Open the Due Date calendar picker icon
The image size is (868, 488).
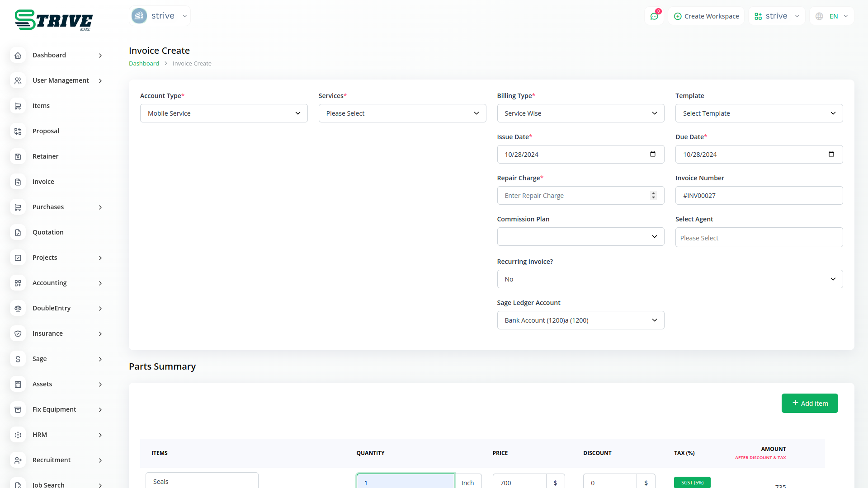(x=831, y=154)
